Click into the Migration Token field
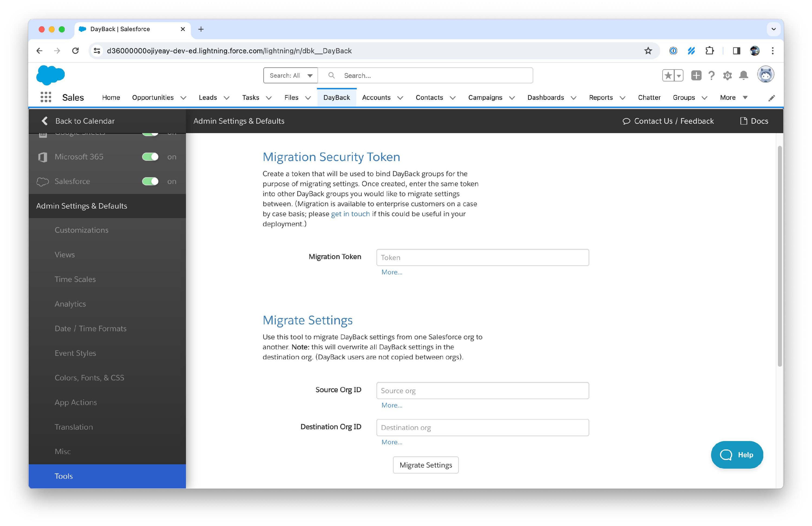Screen dimensions: 812x526 point(482,258)
